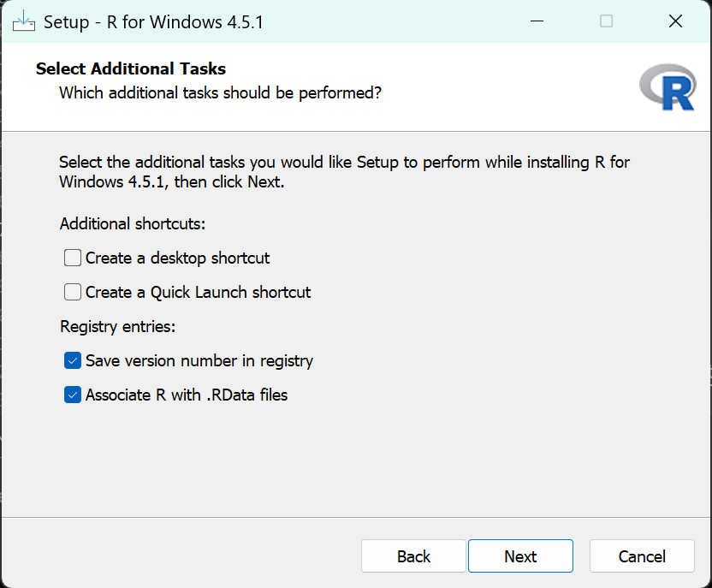
Task: Cancel the R installation
Action: pyautogui.click(x=642, y=556)
